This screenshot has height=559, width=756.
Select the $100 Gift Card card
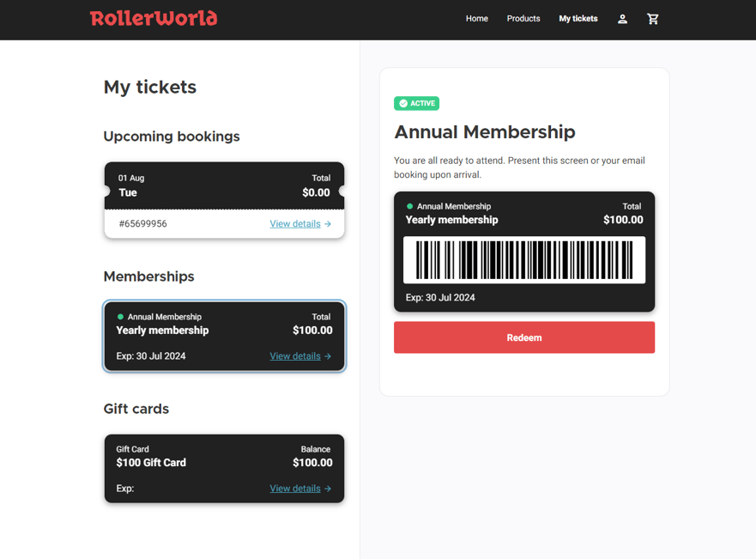click(224, 469)
